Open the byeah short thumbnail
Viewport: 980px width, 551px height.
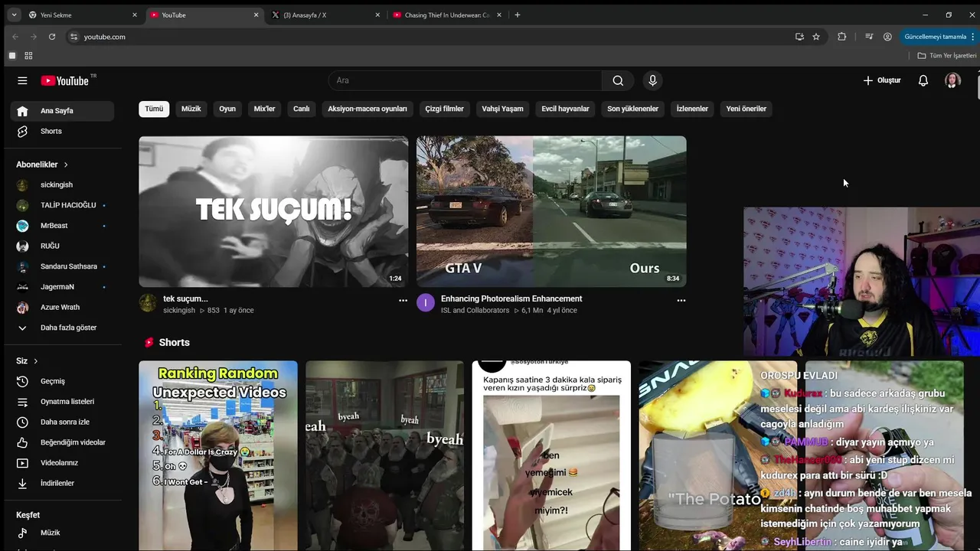pyautogui.click(x=384, y=455)
